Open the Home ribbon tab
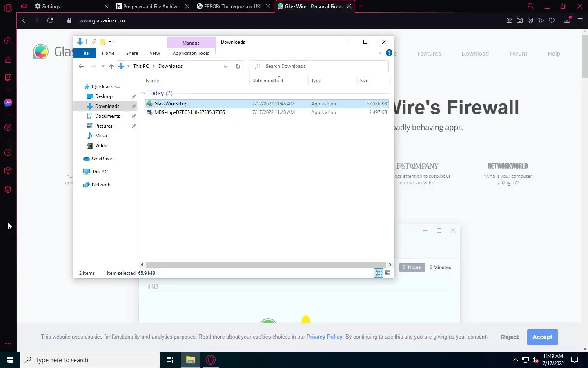The image size is (588, 368). 108,53
